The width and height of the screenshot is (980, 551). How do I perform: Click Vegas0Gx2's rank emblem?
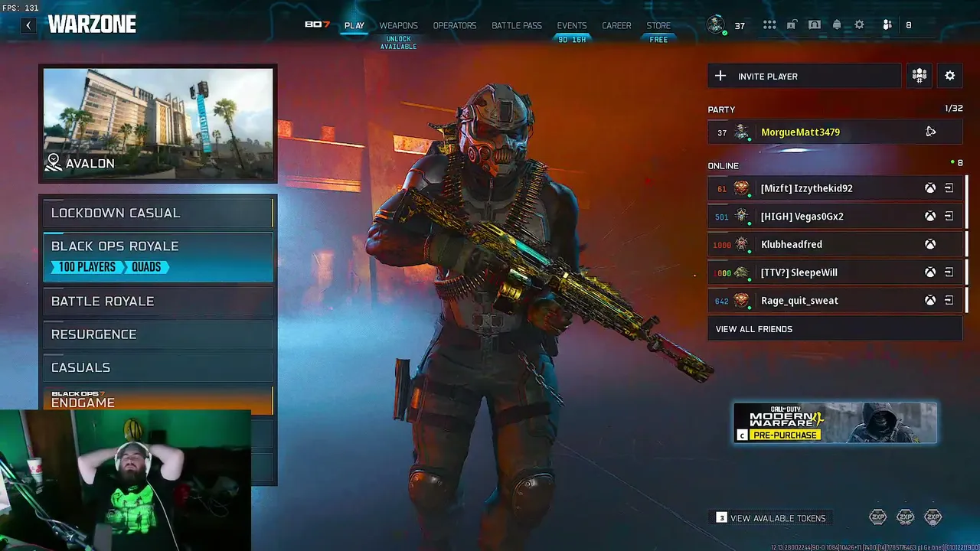pyautogui.click(x=741, y=217)
